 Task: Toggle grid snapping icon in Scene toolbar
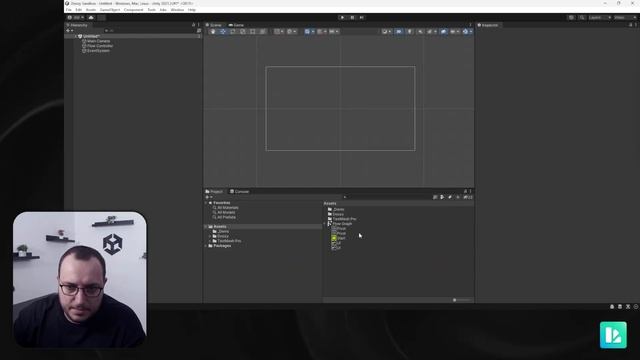pos(321,31)
